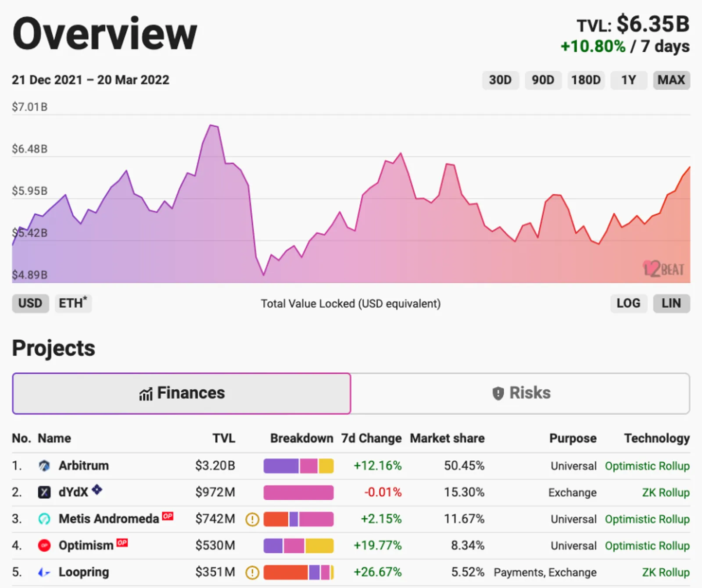702x588 pixels.
Task: Switch chart to LOG scale
Action: click(x=629, y=303)
